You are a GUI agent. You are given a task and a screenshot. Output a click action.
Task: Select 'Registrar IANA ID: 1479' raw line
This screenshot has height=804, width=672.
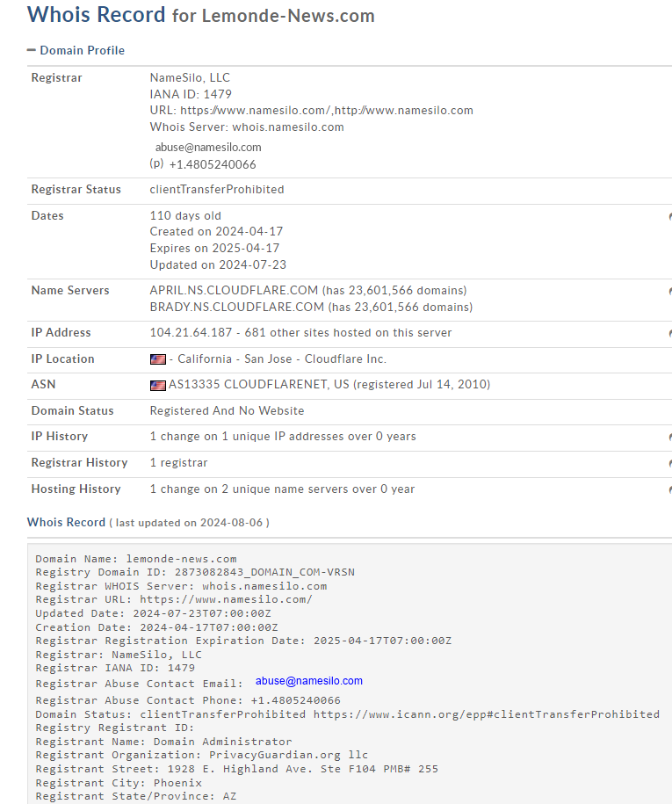tap(115, 668)
